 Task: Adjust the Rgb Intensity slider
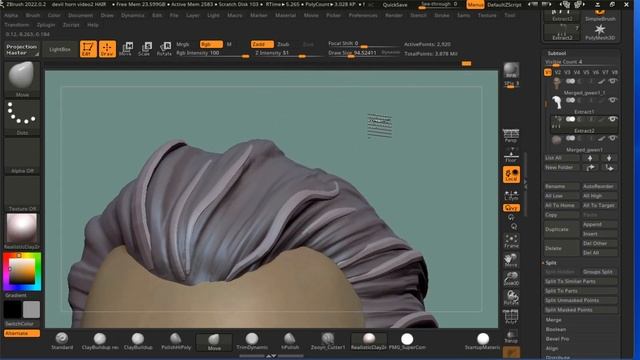click(x=212, y=53)
